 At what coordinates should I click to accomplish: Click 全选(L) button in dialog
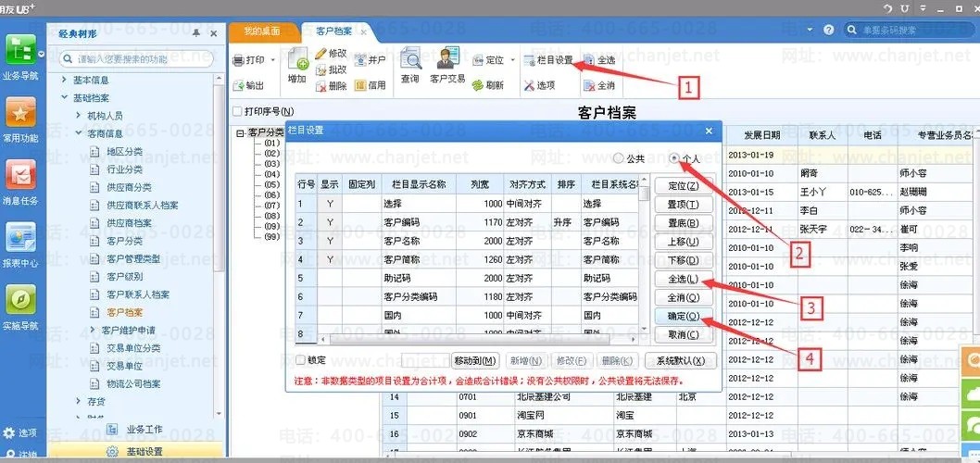(x=683, y=280)
